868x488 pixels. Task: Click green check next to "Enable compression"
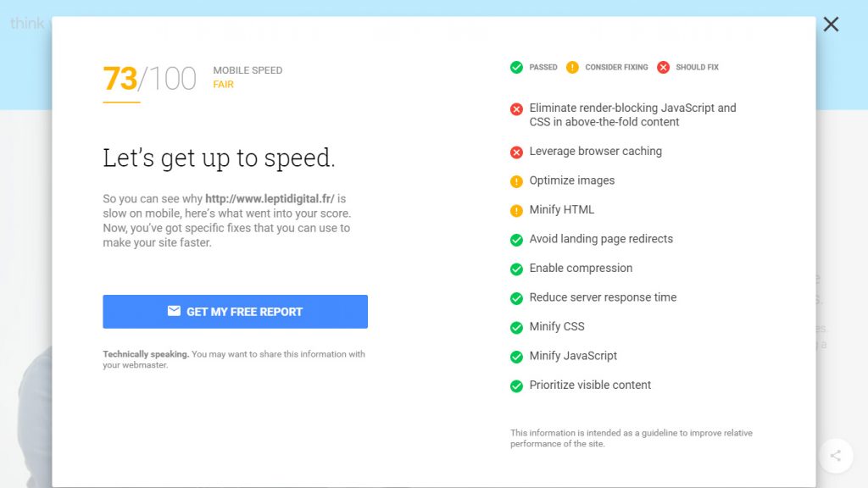516,269
